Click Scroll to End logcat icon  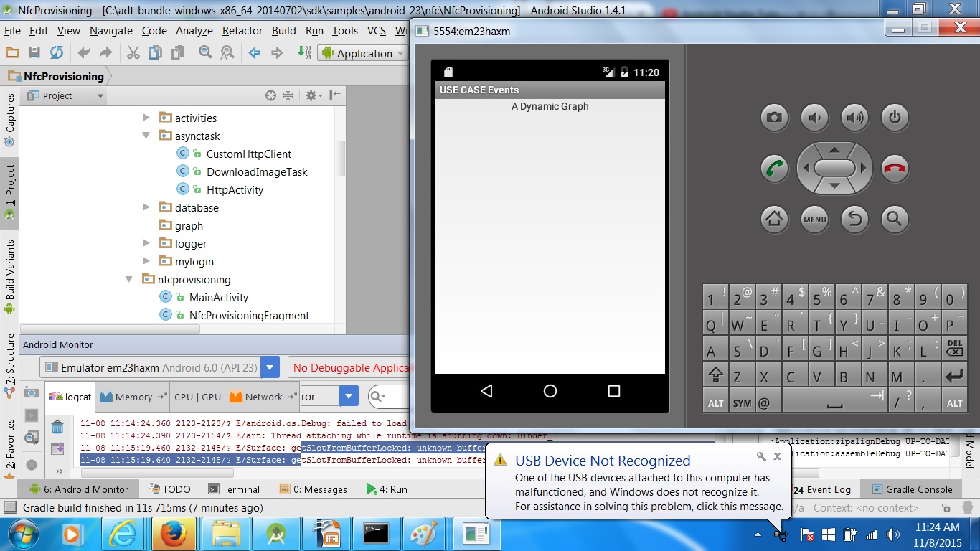click(57, 449)
